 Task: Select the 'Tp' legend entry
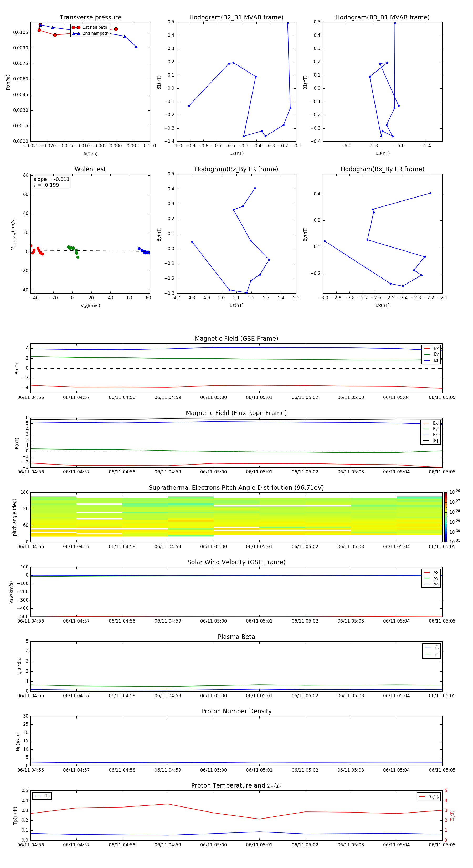(x=42, y=796)
